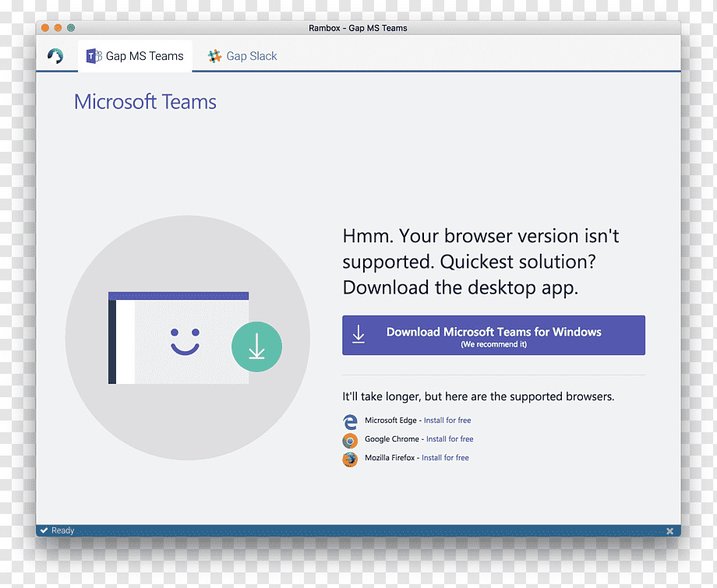Open Install for free link for Mozilla Firefox

tap(445, 458)
